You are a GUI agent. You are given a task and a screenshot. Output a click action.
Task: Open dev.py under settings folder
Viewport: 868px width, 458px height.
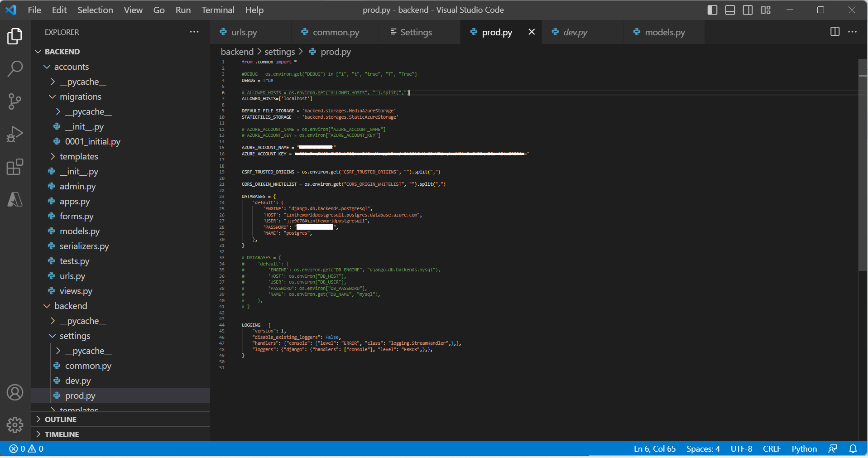click(120, 381)
